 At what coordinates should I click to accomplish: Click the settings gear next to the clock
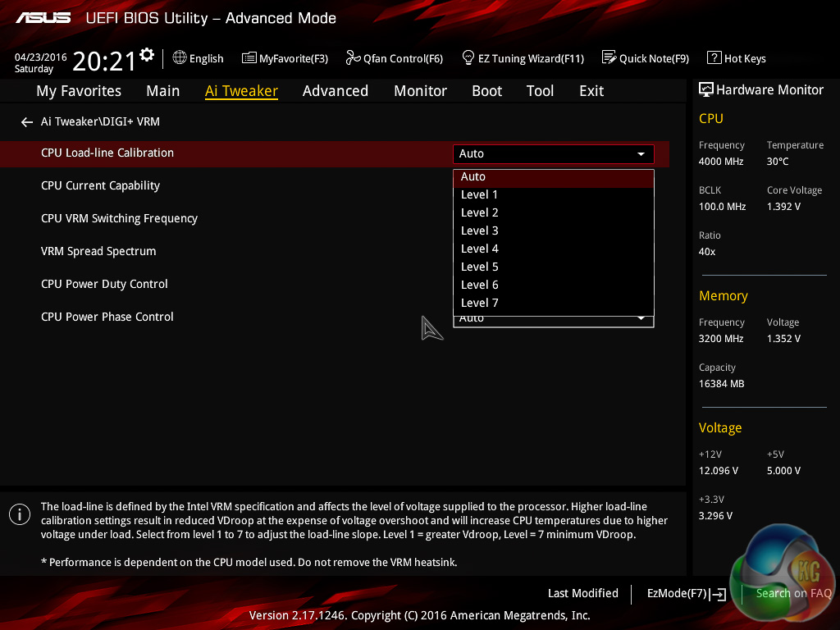pyautogui.click(x=147, y=55)
